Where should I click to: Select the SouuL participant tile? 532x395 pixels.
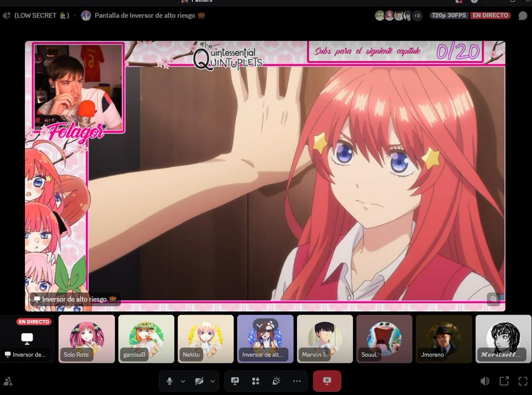pos(384,339)
